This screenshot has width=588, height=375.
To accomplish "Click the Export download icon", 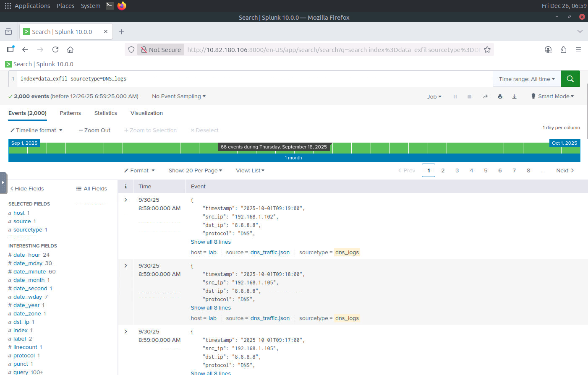I will (x=514, y=96).
